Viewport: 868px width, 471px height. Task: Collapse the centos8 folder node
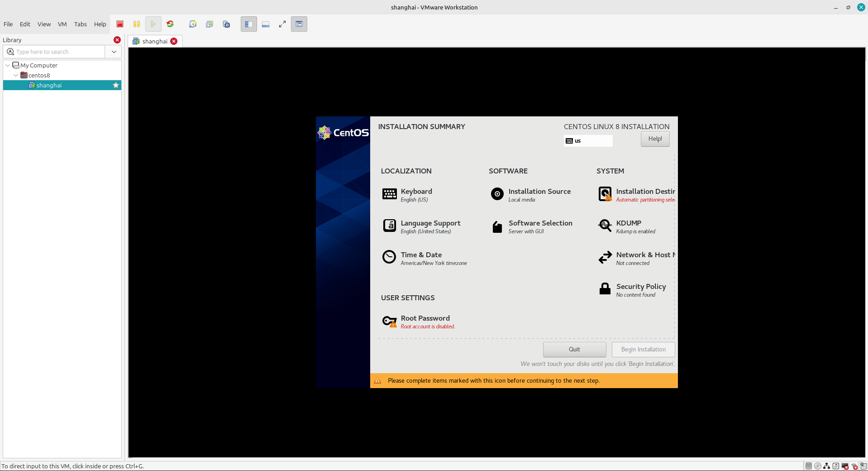point(16,75)
